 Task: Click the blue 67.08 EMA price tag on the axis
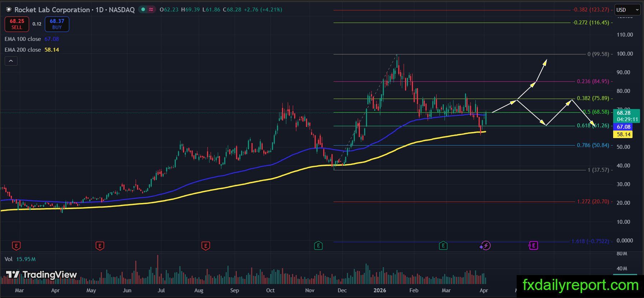[x=624, y=127]
